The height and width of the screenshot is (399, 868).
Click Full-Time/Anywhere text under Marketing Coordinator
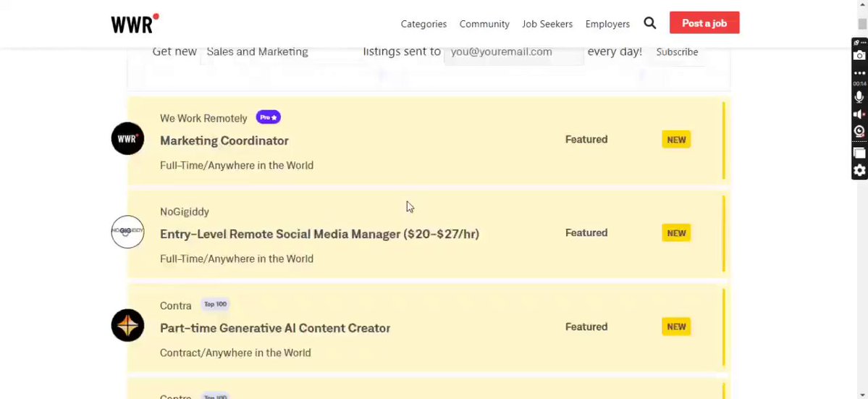237,166
